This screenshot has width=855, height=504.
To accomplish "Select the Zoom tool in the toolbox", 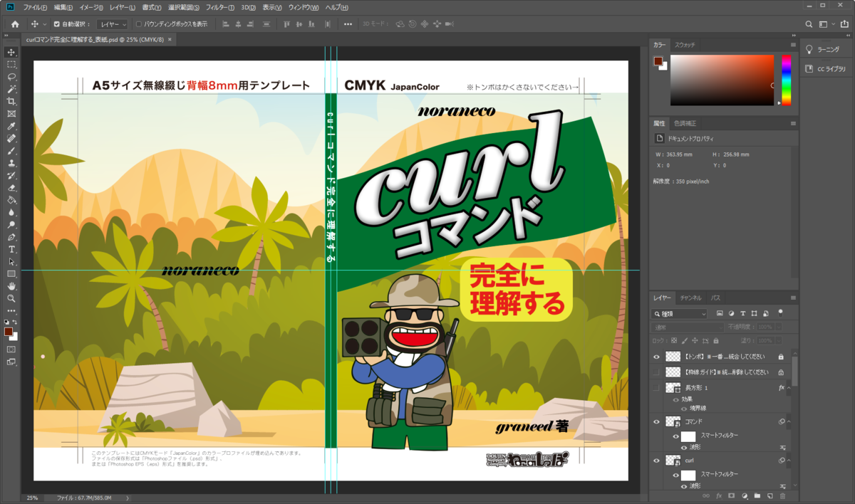I will (11, 298).
